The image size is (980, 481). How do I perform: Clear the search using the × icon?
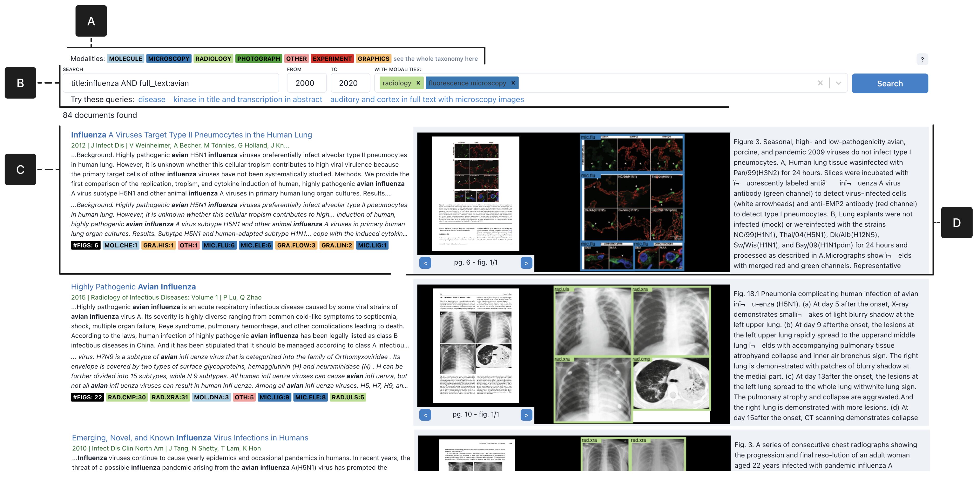[820, 83]
